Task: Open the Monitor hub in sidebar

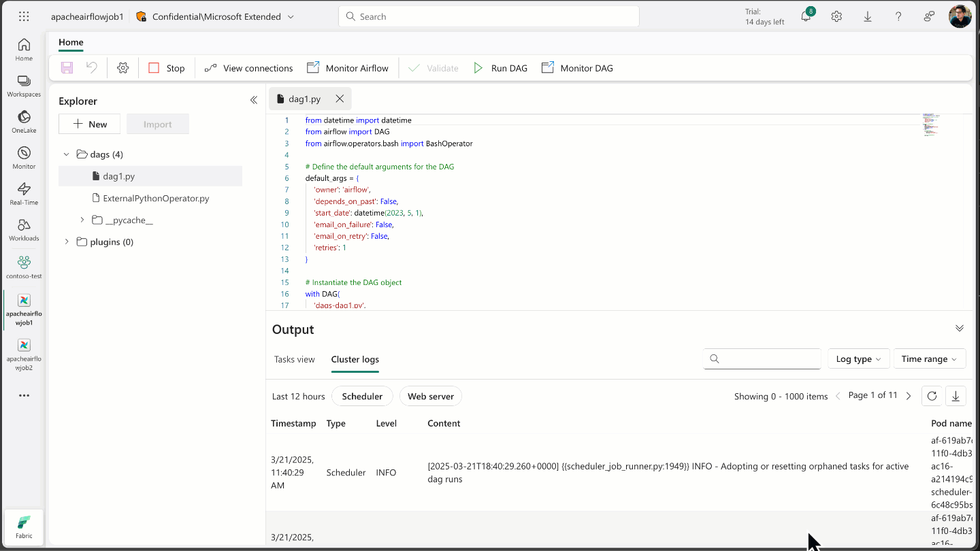Action: pos(24,158)
